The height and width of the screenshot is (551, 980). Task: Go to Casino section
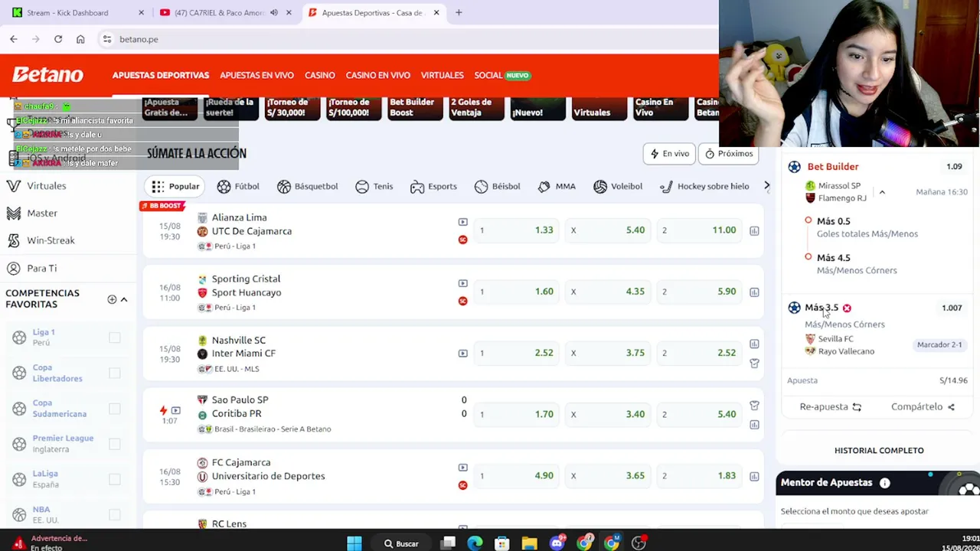(x=320, y=75)
